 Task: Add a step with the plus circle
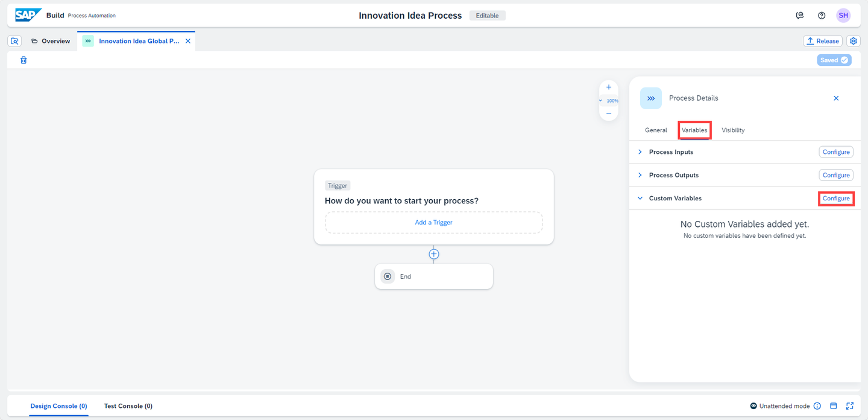[x=434, y=254]
